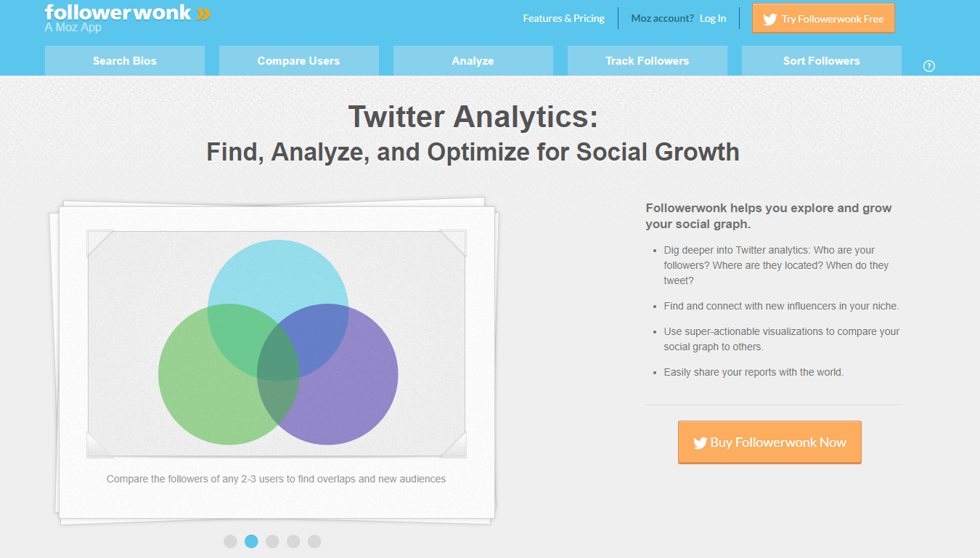Click Buy Followerwonk Now
This screenshot has height=558, width=980.
pos(769,442)
